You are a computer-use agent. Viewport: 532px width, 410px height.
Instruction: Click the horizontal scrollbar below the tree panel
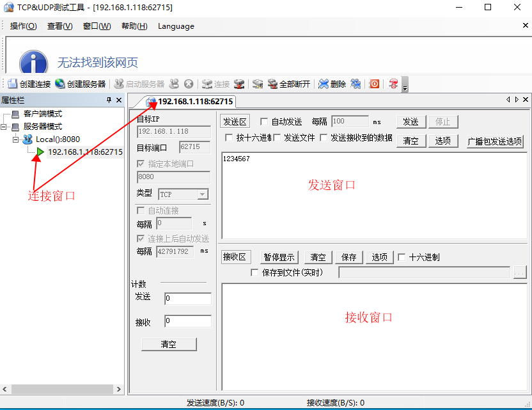[x=61, y=389]
